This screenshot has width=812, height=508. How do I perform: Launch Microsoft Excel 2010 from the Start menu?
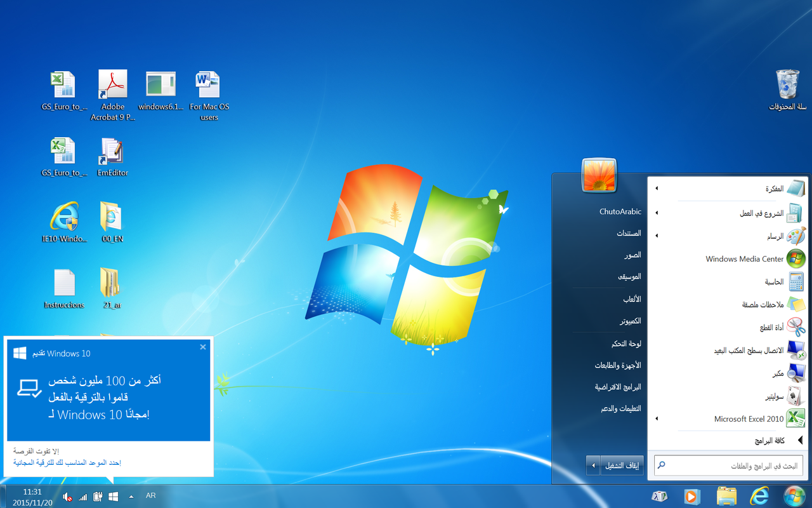[728, 419]
